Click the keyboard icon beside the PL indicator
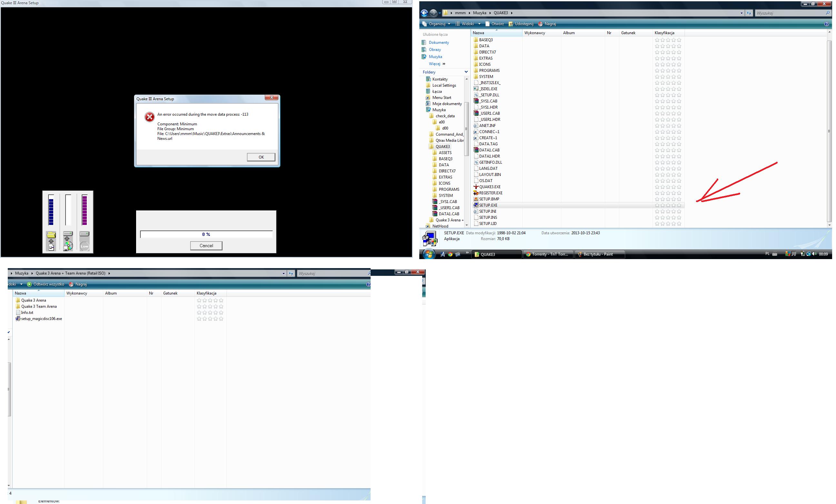 pyautogui.click(x=775, y=254)
